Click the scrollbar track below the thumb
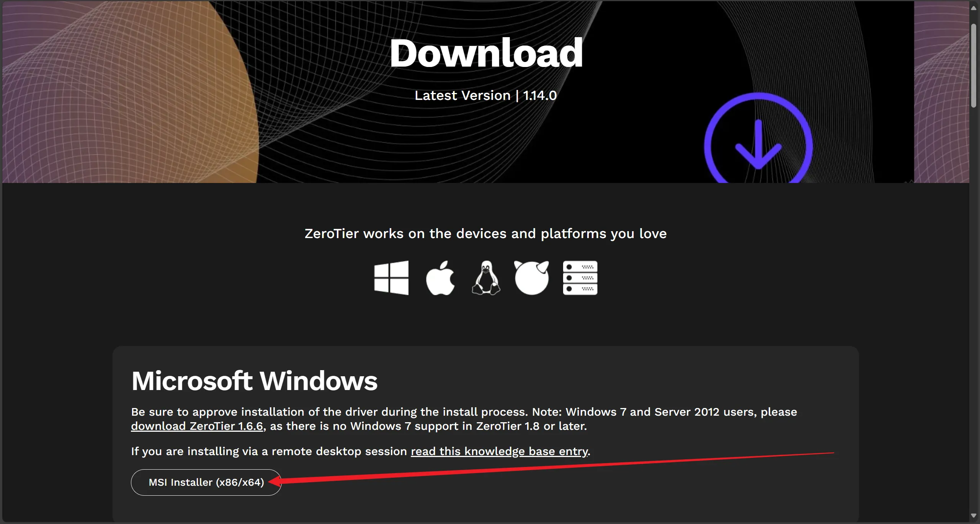The height and width of the screenshot is (524, 980). pyautogui.click(x=973, y=306)
